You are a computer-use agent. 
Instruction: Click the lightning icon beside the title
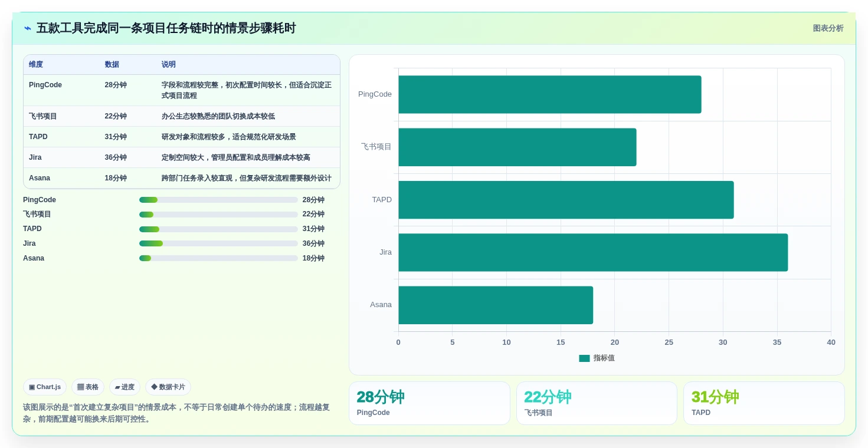coord(28,28)
